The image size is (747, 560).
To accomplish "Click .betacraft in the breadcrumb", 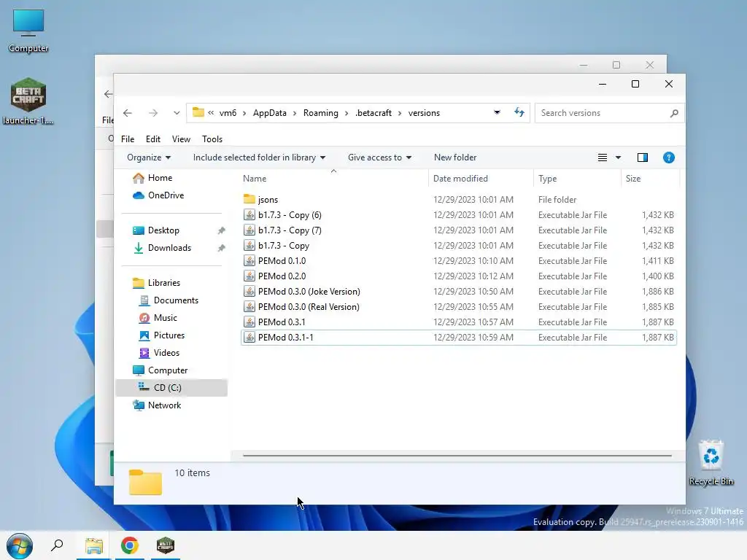I will coord(373,113).
